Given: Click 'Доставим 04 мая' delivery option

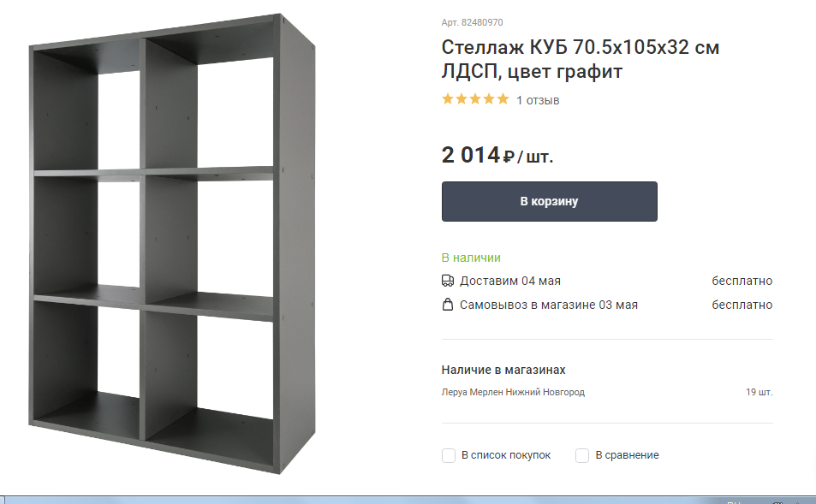Looking at the screenshot, I should point(510,281).
